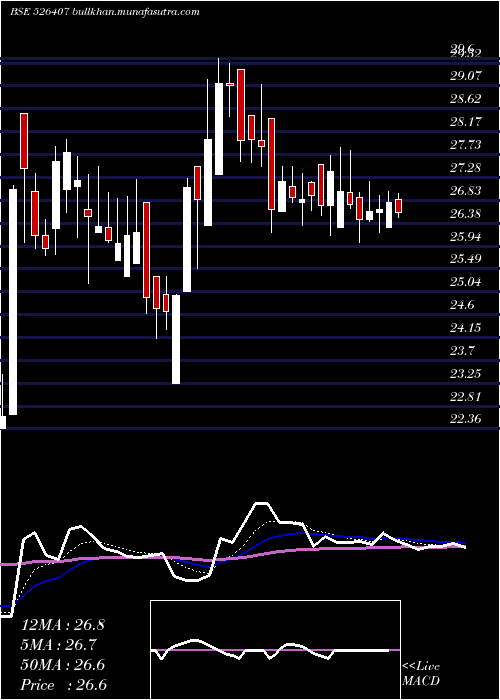Select the 23.7 price axis label
This screenshot has height=700, width=500.
click(462, 350)
